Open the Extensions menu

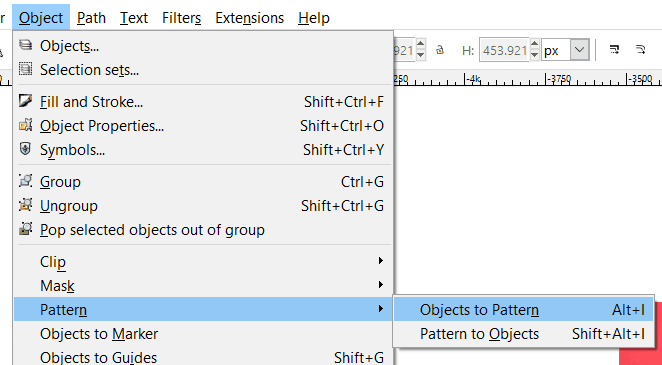250,18
